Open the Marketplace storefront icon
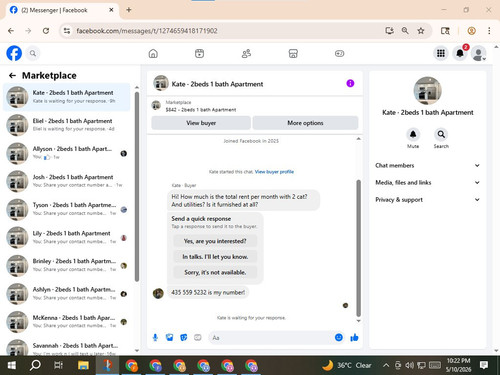 click(293, 53)
